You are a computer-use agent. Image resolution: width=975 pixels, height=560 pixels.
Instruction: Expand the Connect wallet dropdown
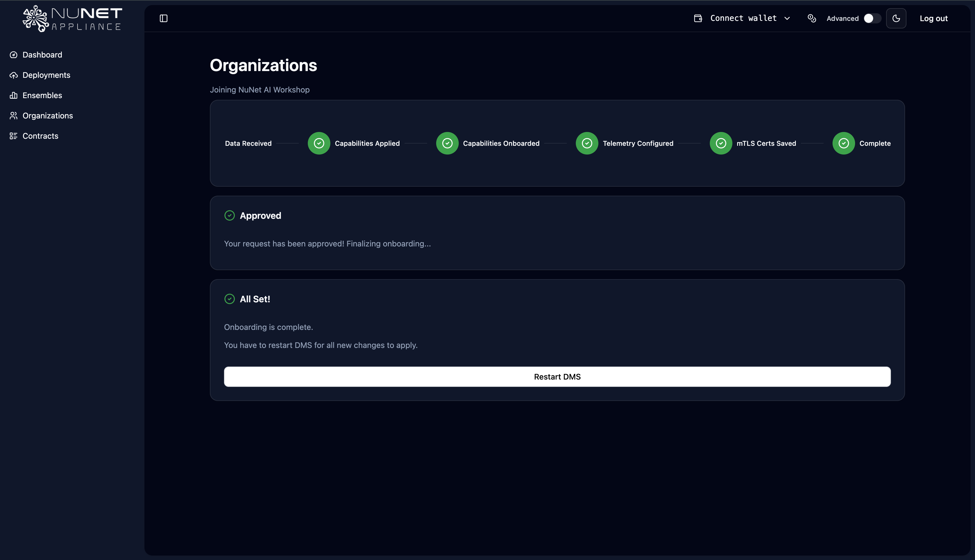tap(743, 18)
